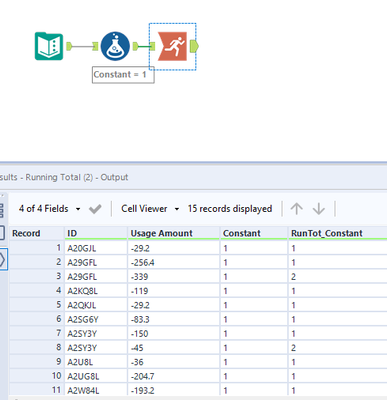Click the down arrow record navigation icon
387x400 pixels.
tap(319, 209)
